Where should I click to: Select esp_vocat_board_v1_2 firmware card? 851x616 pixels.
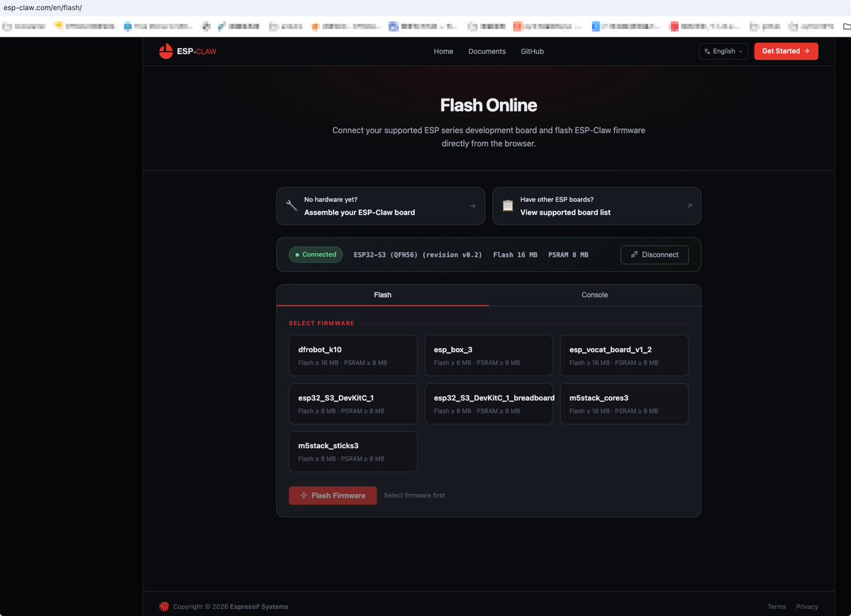coord(624,355)
